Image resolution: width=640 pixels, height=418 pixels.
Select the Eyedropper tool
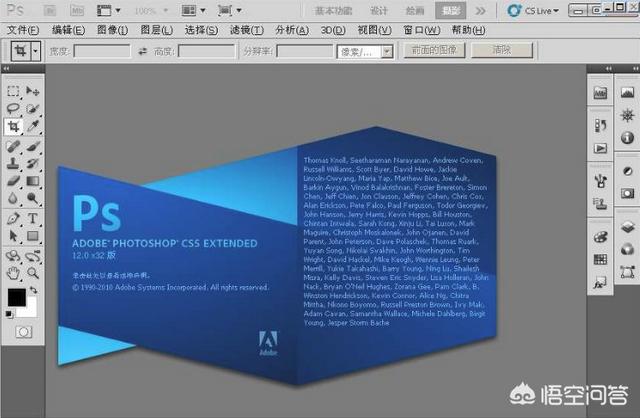coord(33,127)
